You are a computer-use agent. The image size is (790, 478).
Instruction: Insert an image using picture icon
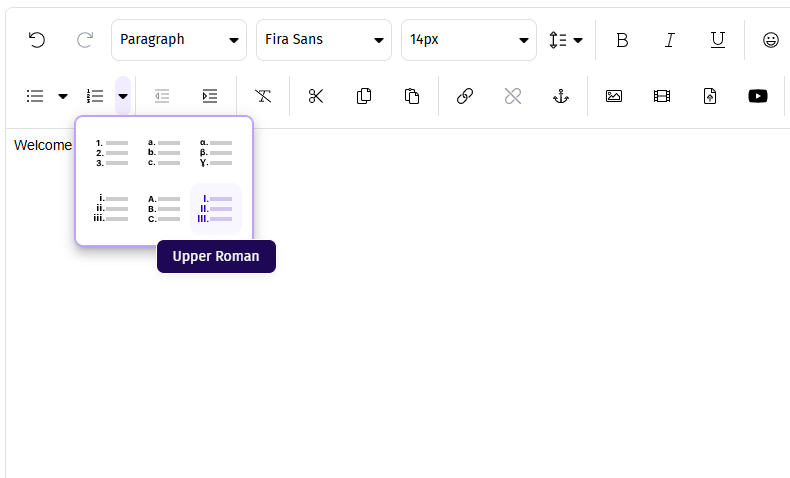point(614,96)
